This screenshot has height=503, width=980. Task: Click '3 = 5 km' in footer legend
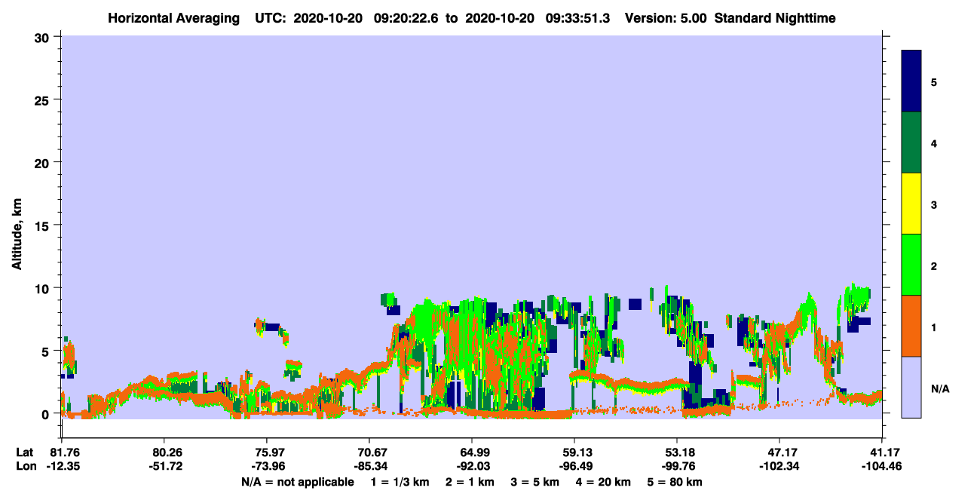(534, 482)
